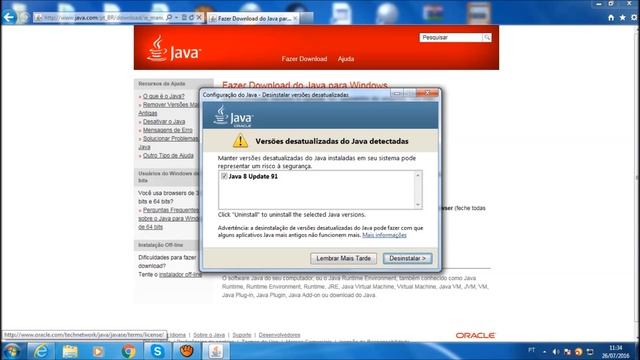Image resolution: width=640 pixels, height=360 pixels.
Task: Open the browser Tools gear icon
Action: pyautogui.click(x=634, y=18)
